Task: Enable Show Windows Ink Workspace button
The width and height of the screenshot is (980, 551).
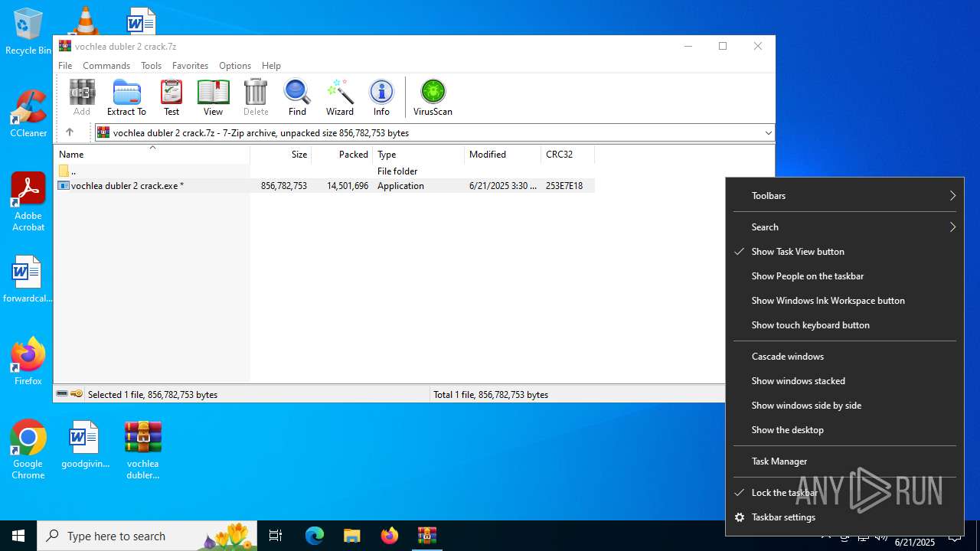Action: pyautogui.click(x=844, y=300)
